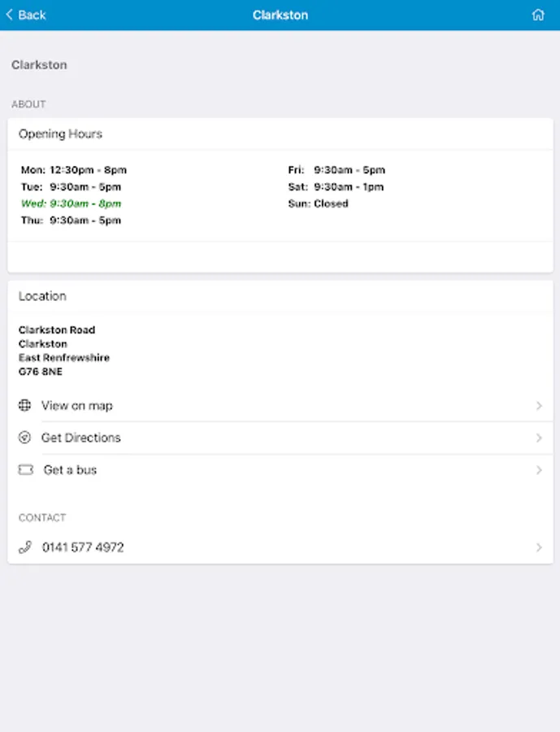This screenshot has width=560, height=732.
Task: Call the number 0141 577 4972
Action: (83, 547)
